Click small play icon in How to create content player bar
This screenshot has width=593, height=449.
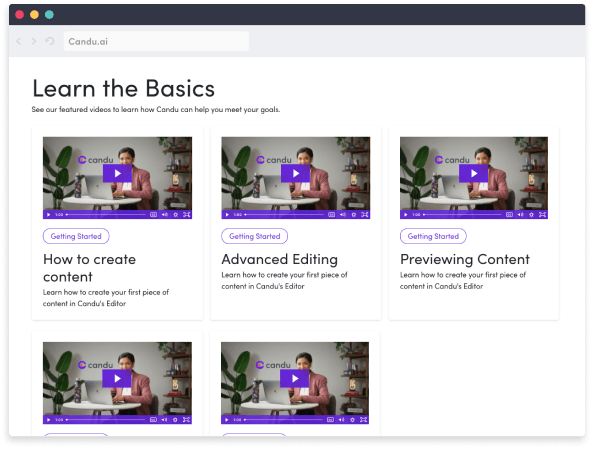pos(48,214)
